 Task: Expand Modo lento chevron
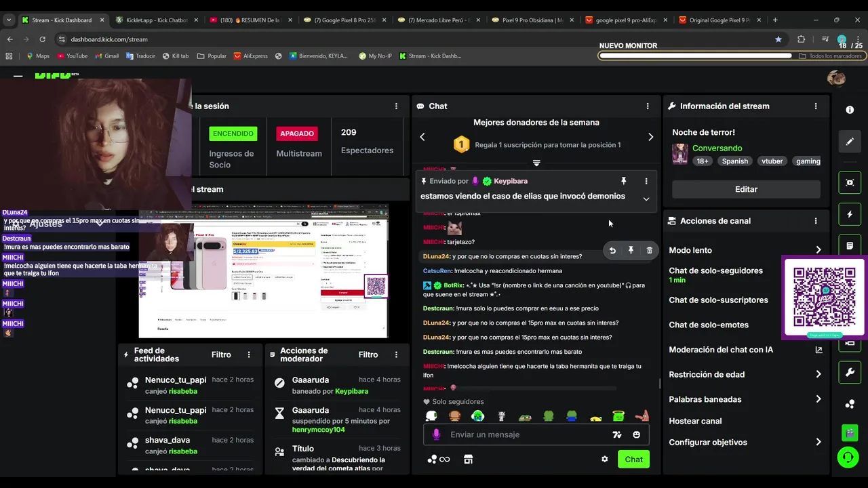click(818, 250)
